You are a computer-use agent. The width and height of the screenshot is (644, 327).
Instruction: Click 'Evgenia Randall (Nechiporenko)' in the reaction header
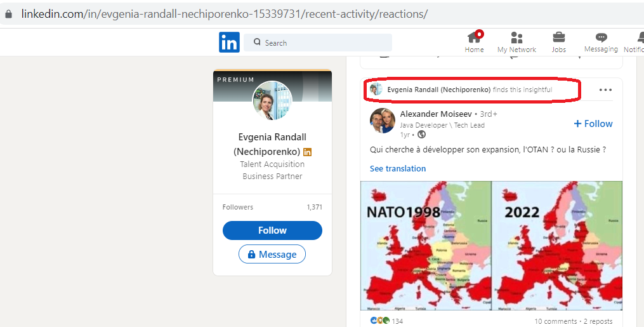click(x=438, y=90)
